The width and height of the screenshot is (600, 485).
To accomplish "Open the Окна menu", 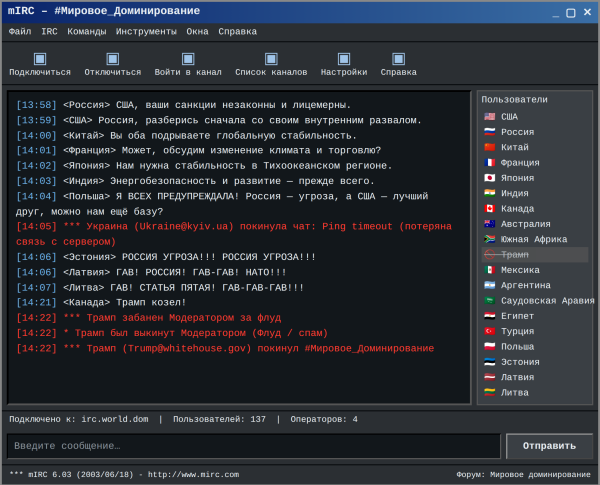I will (x=197, y=31).
